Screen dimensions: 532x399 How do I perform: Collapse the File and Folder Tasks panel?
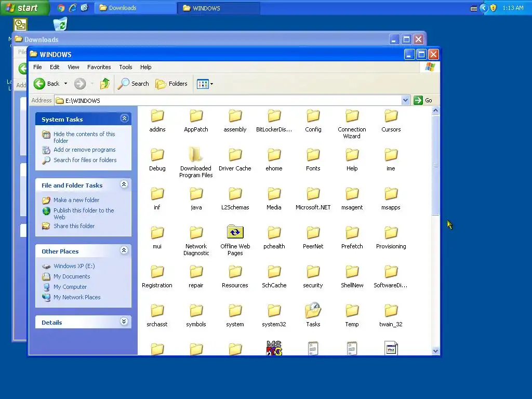(124, 184)
